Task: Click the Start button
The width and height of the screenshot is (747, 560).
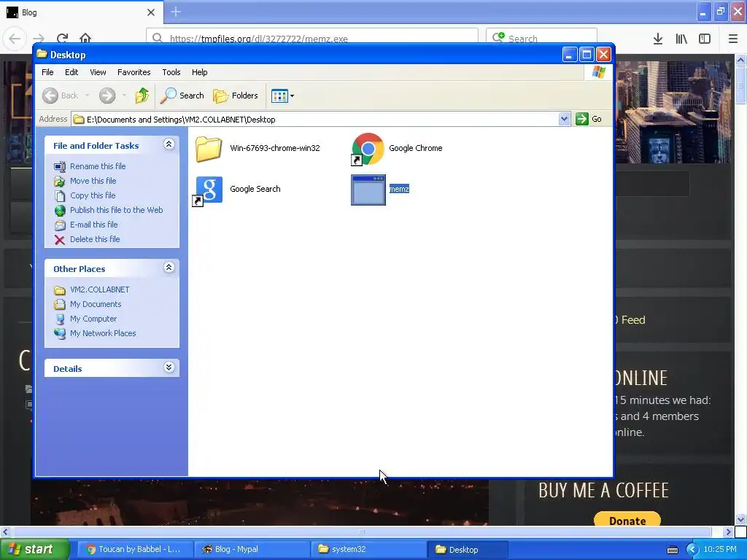Action: [34, 550]
